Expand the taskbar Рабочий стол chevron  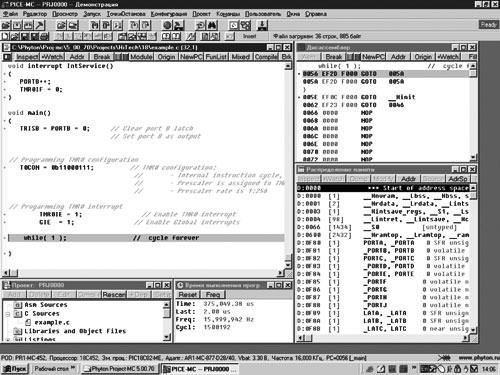point(73,368)
